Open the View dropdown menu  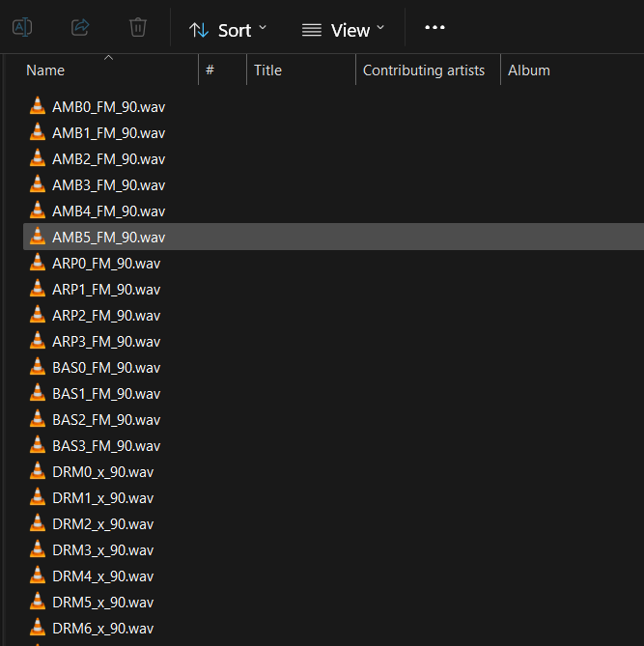coord(343,30)
